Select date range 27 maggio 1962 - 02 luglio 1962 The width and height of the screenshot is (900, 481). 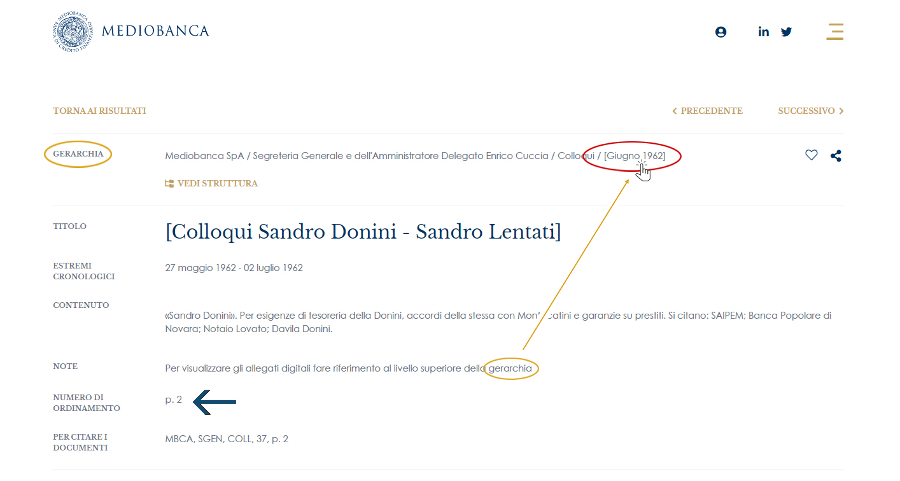coord(234,268)
